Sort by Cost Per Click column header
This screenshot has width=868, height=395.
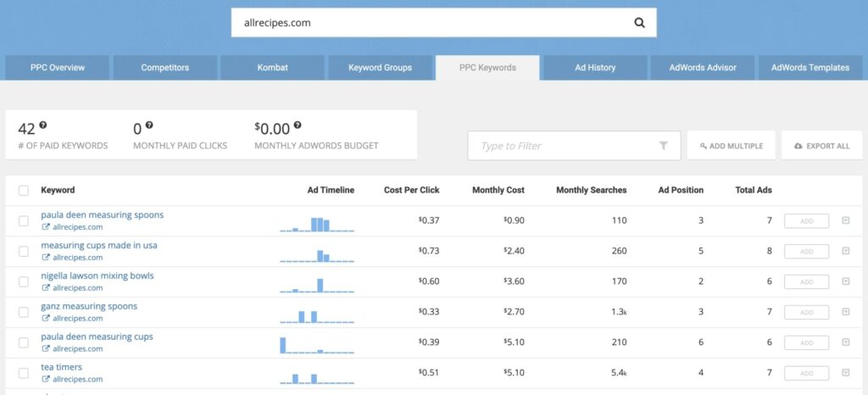tap(411, 190)
